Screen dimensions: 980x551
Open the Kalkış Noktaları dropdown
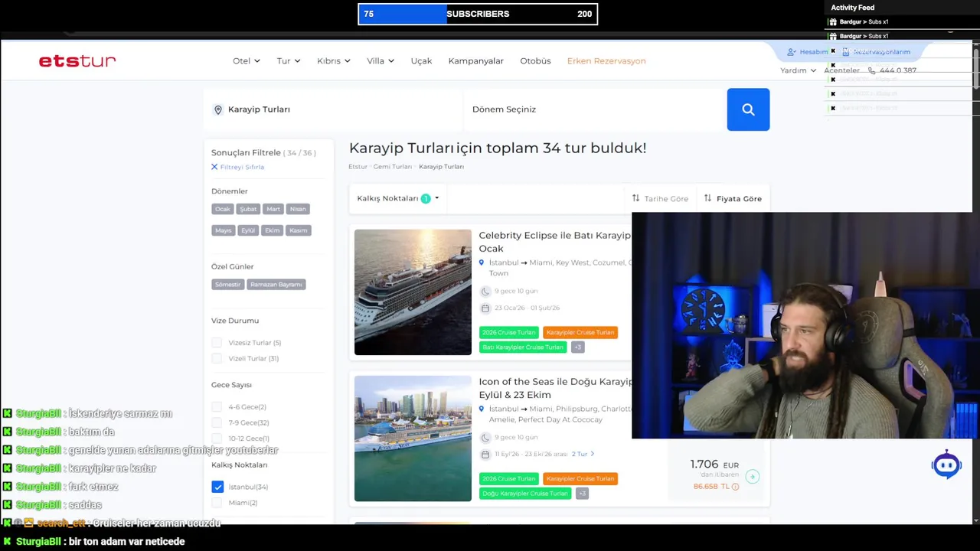point(398,199)
